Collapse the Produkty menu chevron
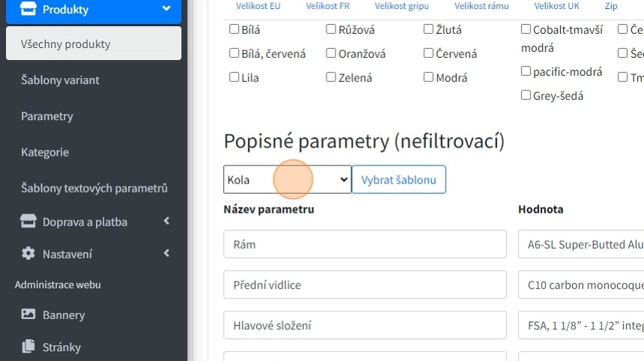Viewport: 644px width, 361px height. pyautogui.click(x=166, y=10)
